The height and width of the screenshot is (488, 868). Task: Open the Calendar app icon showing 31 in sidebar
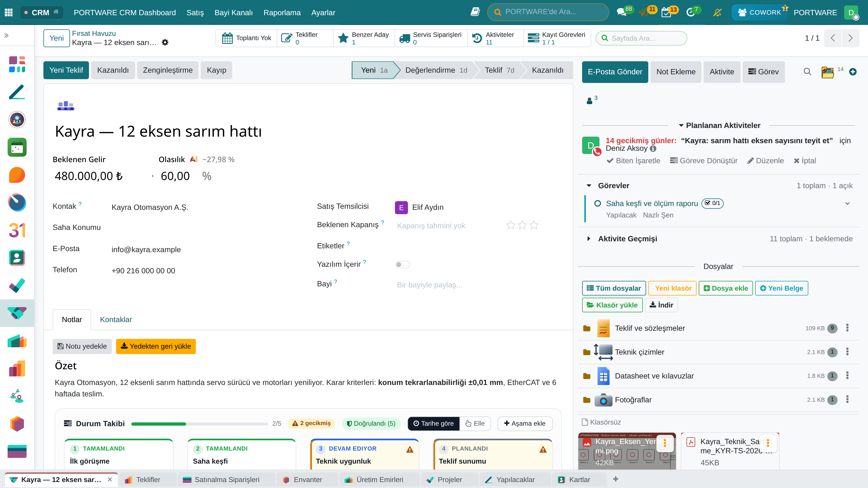point(17,230)
